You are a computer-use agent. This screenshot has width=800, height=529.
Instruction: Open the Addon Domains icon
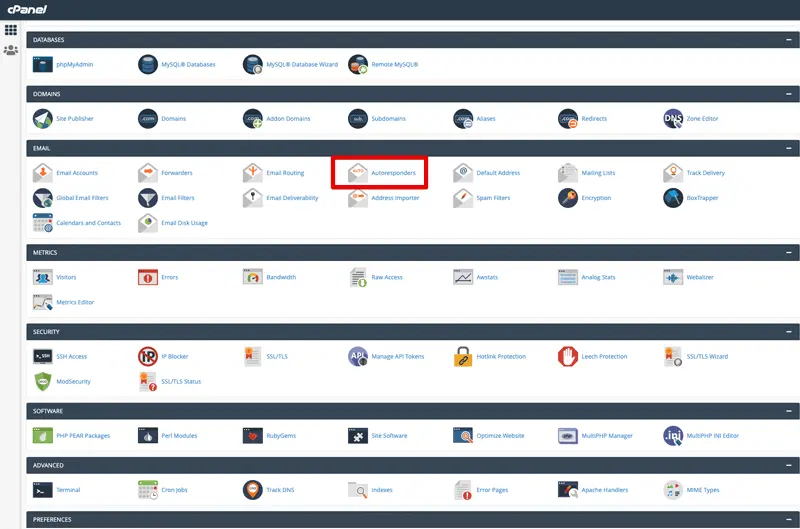point(253,118)
